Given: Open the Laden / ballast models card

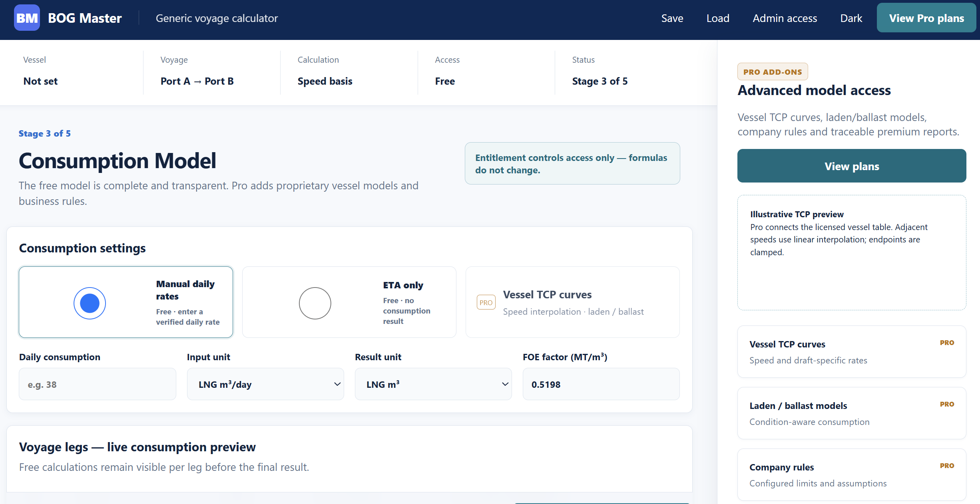Looking at the screenshot, I should [852, 413].
